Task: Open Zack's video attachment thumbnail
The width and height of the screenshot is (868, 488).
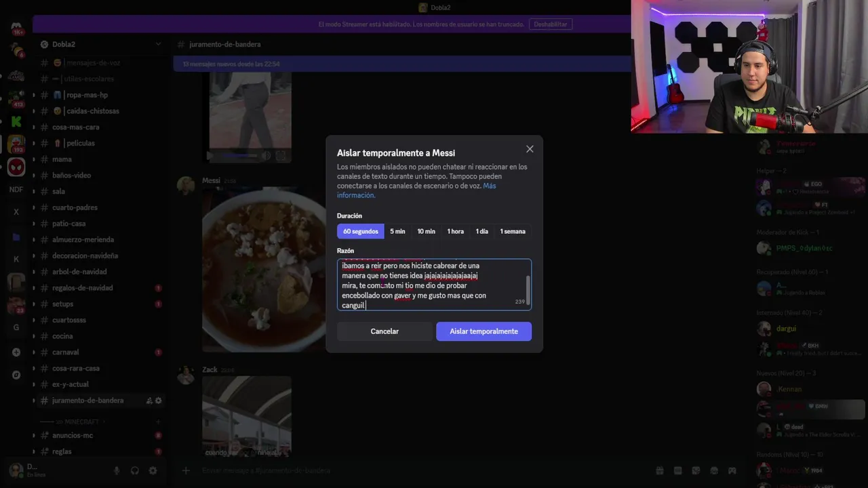Action: (247, 418)
